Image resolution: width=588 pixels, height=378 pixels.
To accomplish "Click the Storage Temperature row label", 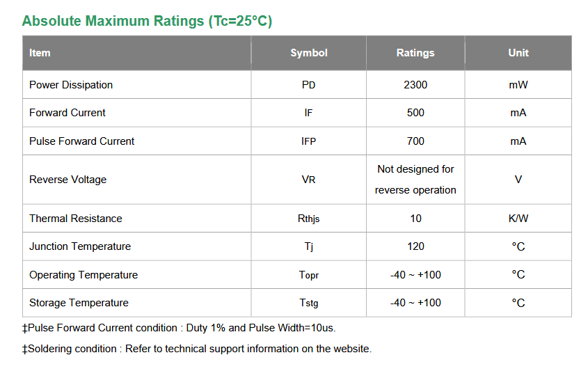I will tap(79, 303).
